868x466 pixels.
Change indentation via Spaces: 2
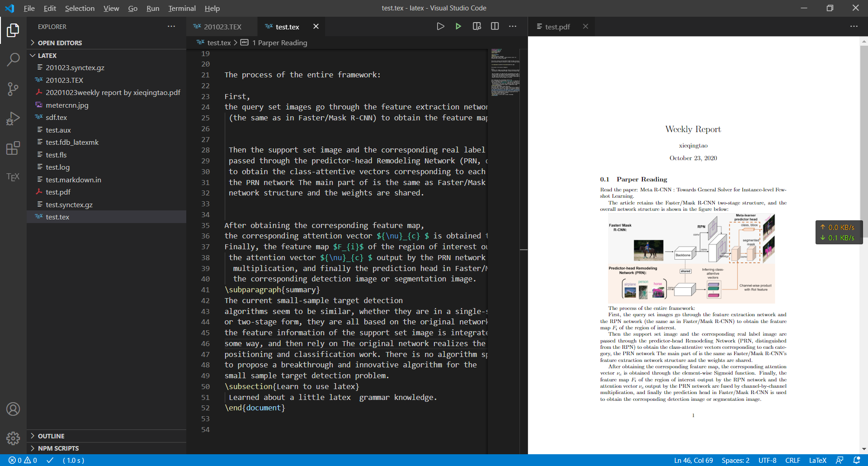coord(735,460)
